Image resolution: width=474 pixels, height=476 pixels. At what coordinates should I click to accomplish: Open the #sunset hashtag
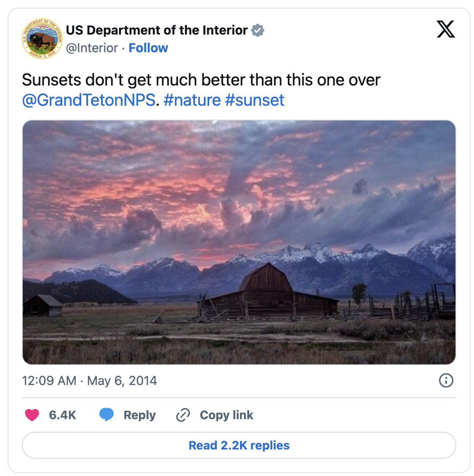(255, 100)
